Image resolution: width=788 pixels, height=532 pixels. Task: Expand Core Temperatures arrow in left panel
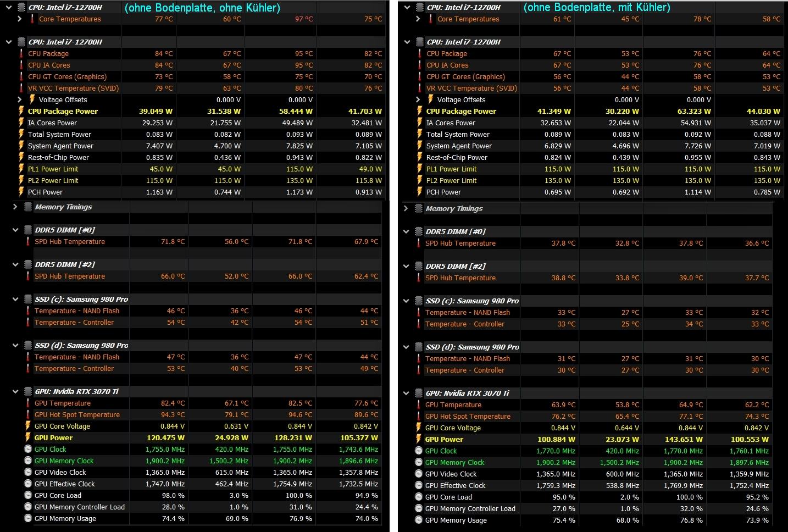coord(19,19)
